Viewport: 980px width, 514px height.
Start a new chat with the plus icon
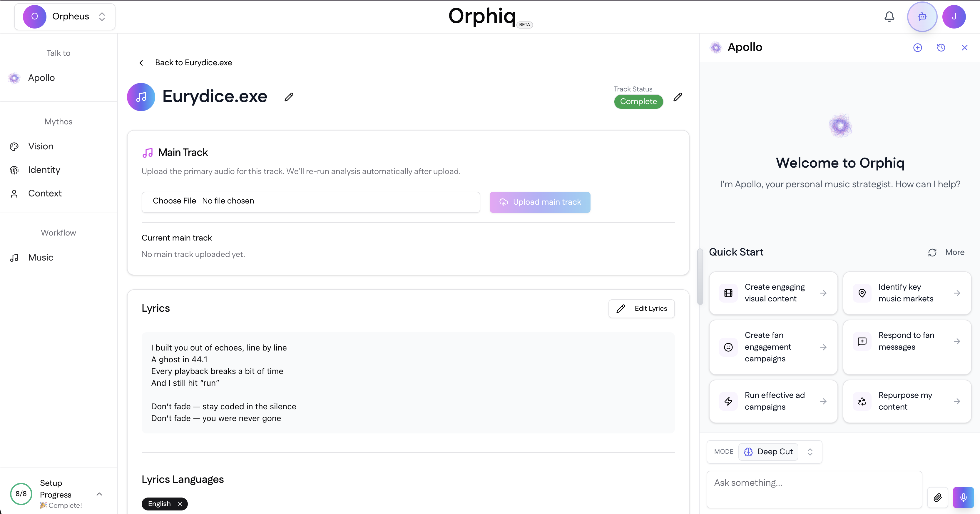click(x=918, y=47)
